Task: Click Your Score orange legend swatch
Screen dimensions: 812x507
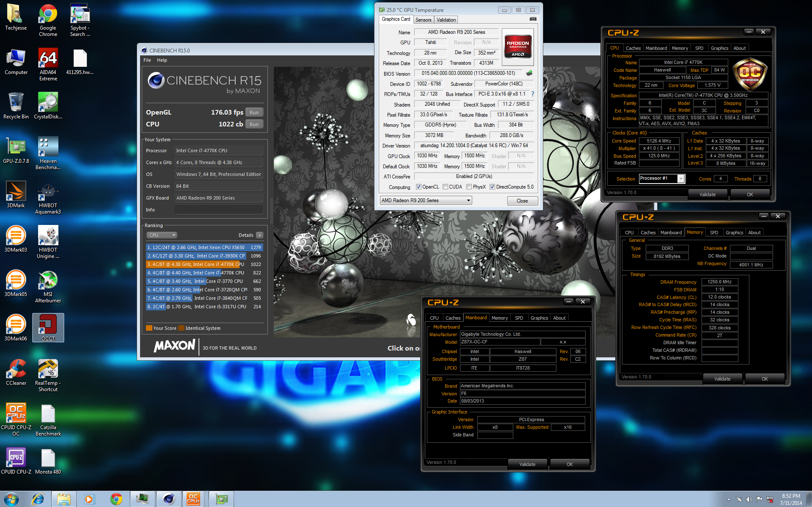Action: 149,328
